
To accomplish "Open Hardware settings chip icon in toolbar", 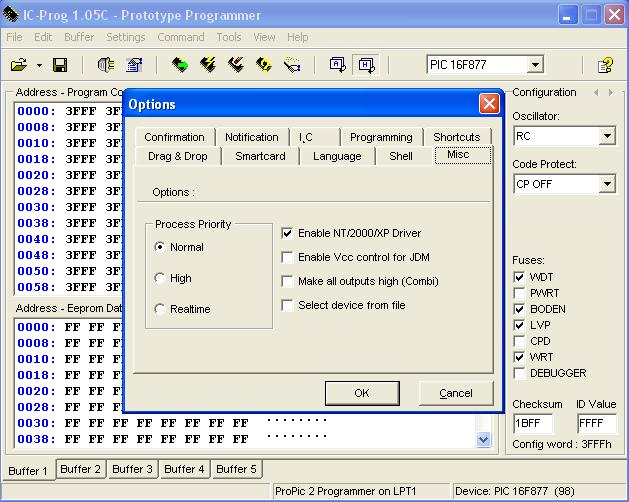I will click(106, 65).
